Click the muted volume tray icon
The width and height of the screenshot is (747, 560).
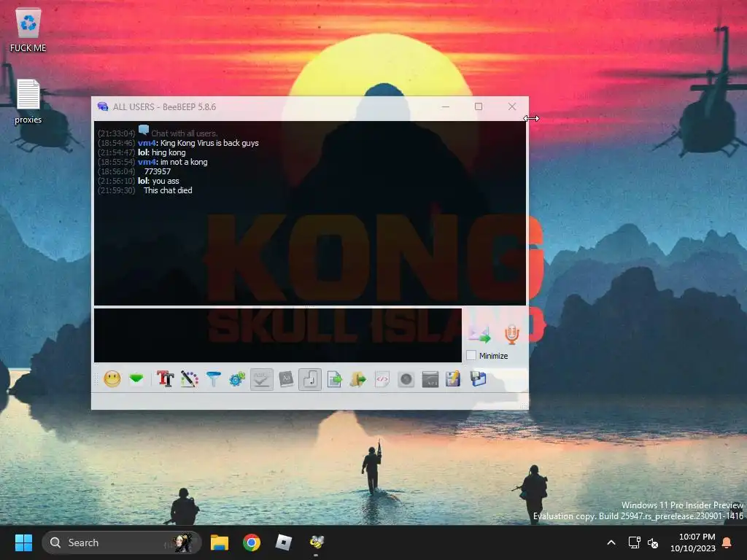[x=653, y=542]
